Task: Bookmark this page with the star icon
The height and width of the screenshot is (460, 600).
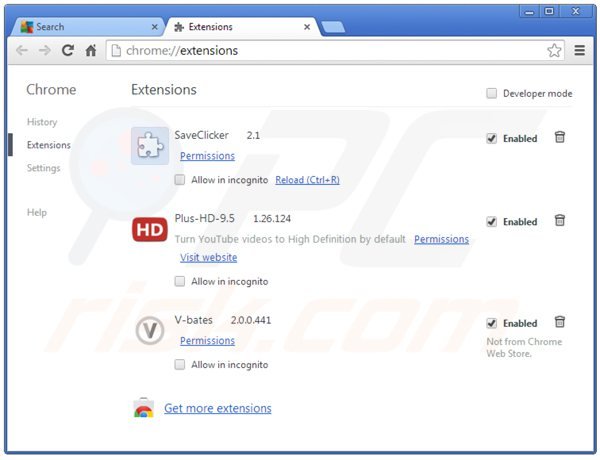Action: coord(554,51)
